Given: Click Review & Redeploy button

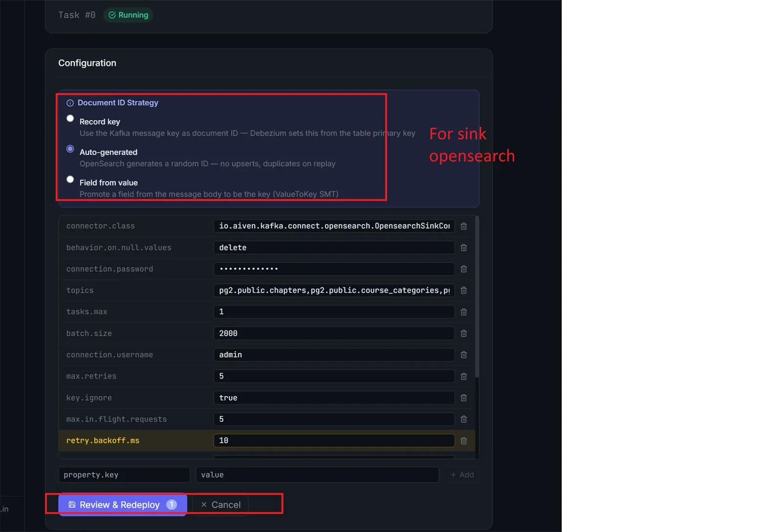Looking at the screenshot, I should [x=123, y=505].
